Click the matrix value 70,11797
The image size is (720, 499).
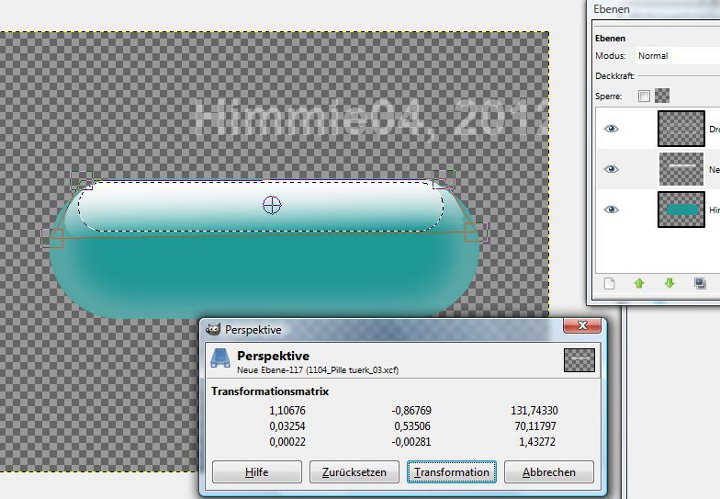[x=535, y=426]
